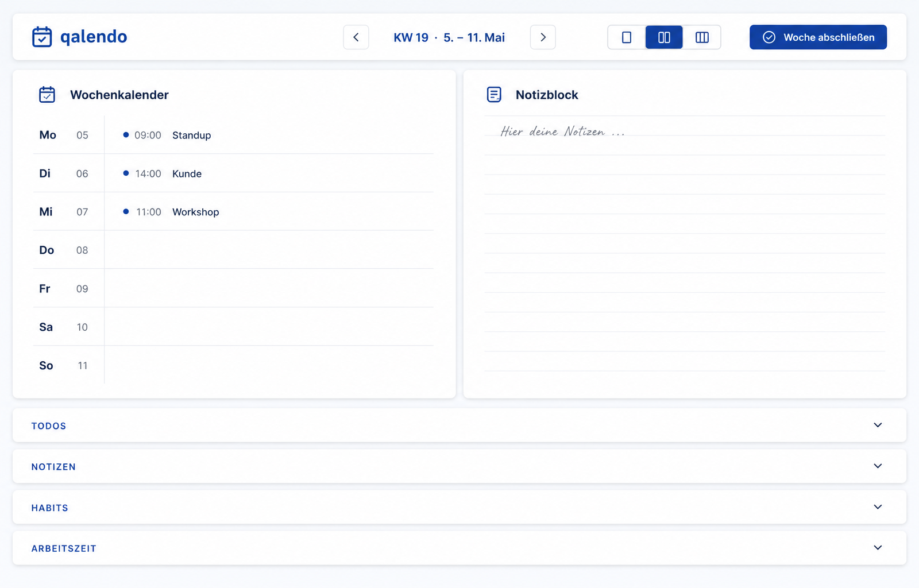Click Woche abschließen button

(818, 37)
